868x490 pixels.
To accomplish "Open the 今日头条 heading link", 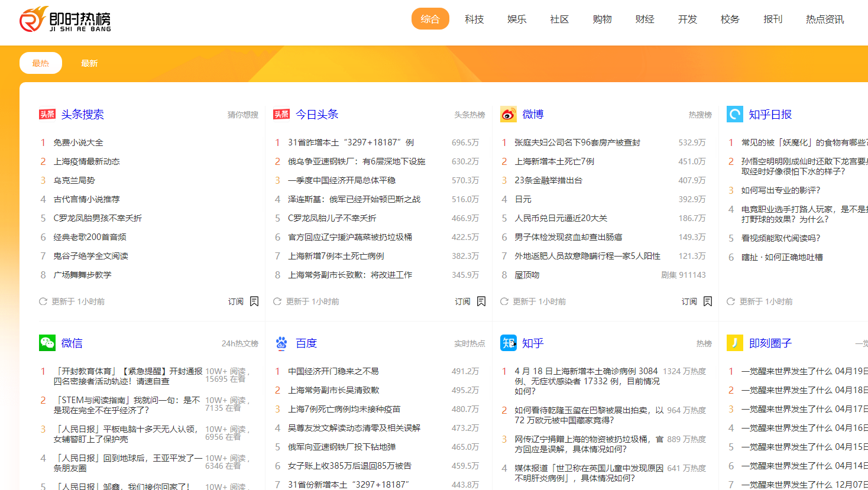I will coord(317,114).
